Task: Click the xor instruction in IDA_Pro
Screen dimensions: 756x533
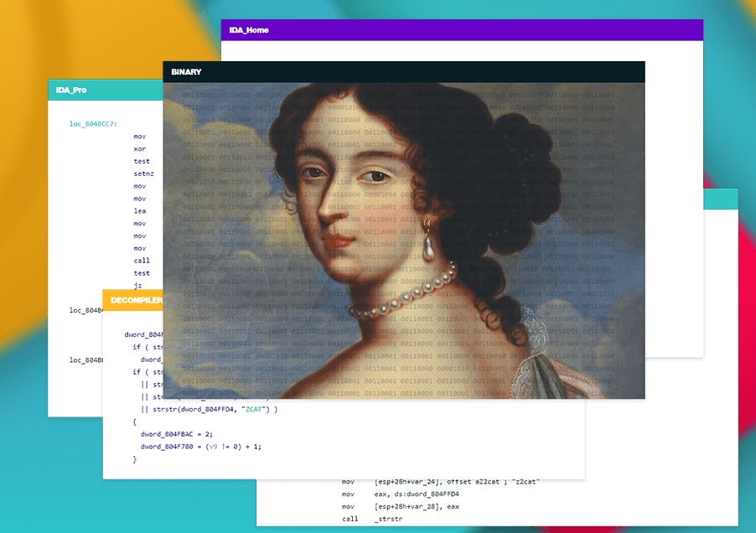Action: [139, 149]
